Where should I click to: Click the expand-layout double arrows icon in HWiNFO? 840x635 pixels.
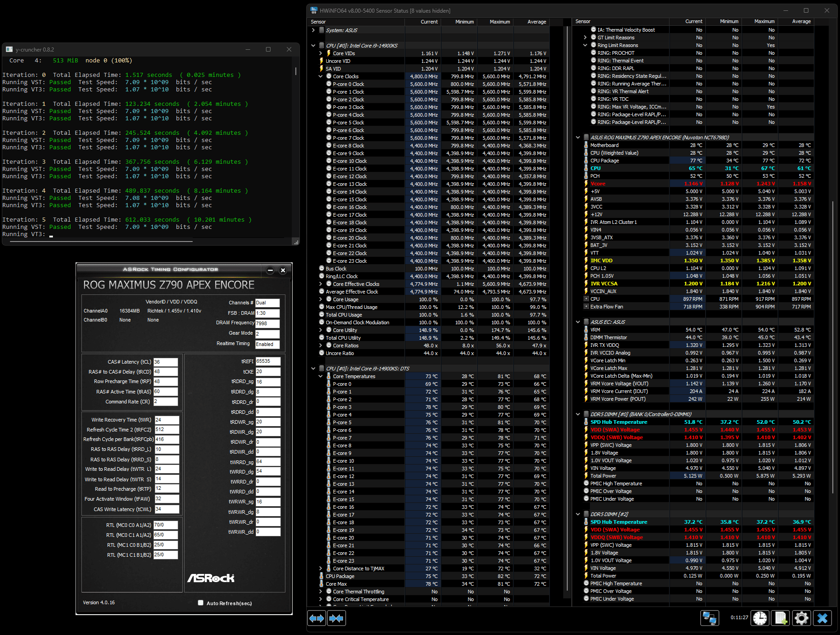coord(317,618)
